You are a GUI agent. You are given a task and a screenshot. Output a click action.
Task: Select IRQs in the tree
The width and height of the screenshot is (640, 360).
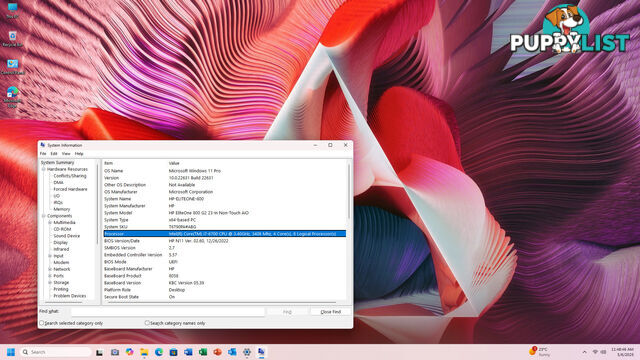58,202
